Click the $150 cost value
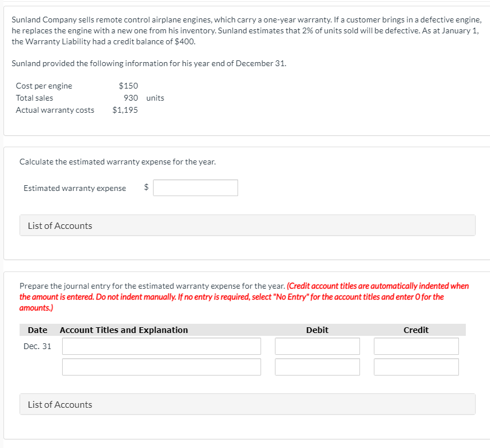This screenshot has width=490, height=448. (x=128, y=86)
